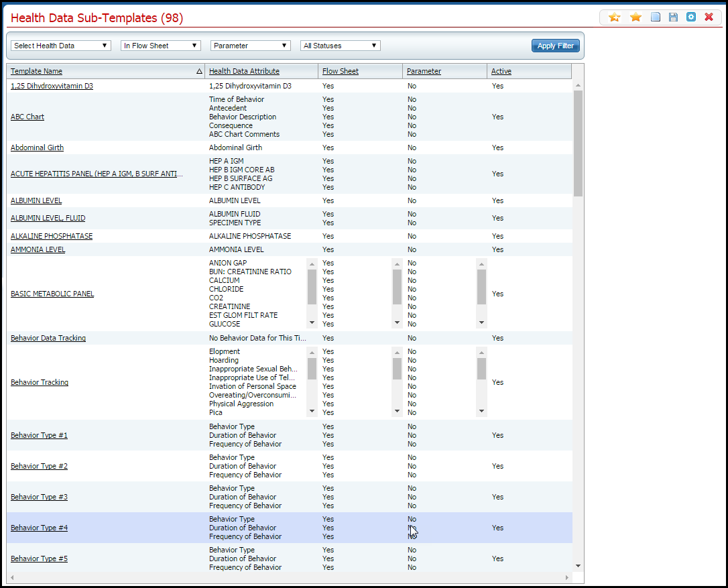The width and height of the screenshot is (728, 588).
Task: Click the add to favorites star-plus icon
Action: pyautogui.click(x=614, y=17)
